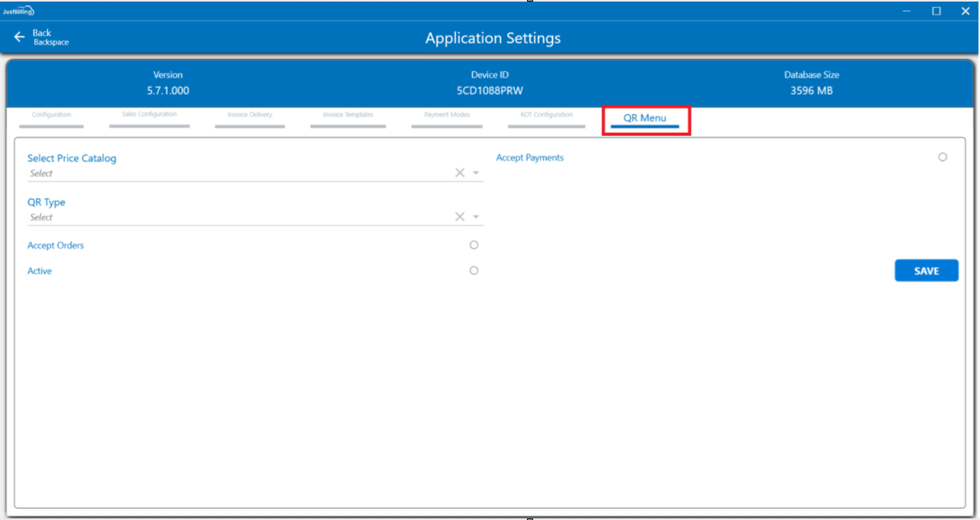Screen dimensions: 980x520
Task: Enable the Accept Payments option
Action: pyautogui.click(x=942, y=157)
